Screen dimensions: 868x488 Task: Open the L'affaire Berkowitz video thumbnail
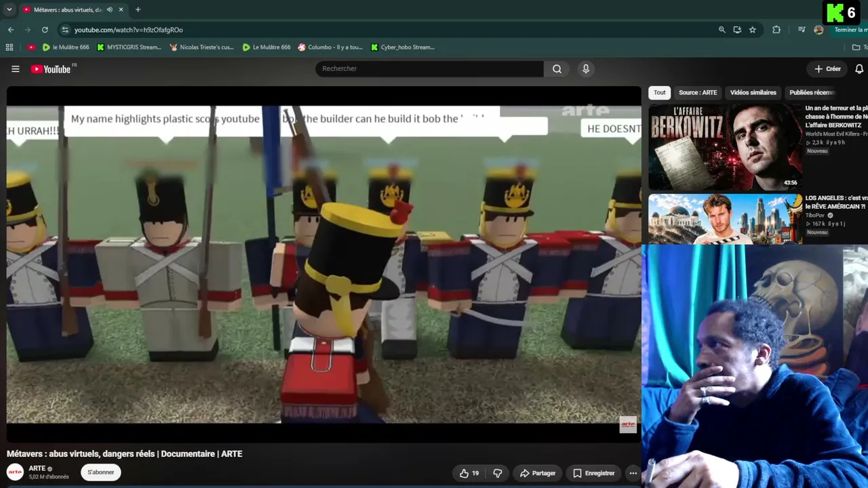click(x=725, y=147)
